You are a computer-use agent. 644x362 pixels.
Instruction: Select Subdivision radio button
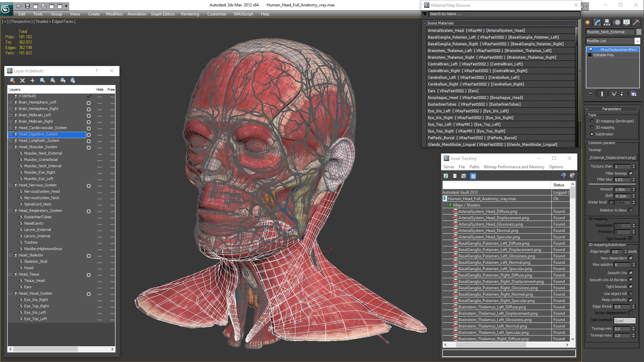click(592, 134)
